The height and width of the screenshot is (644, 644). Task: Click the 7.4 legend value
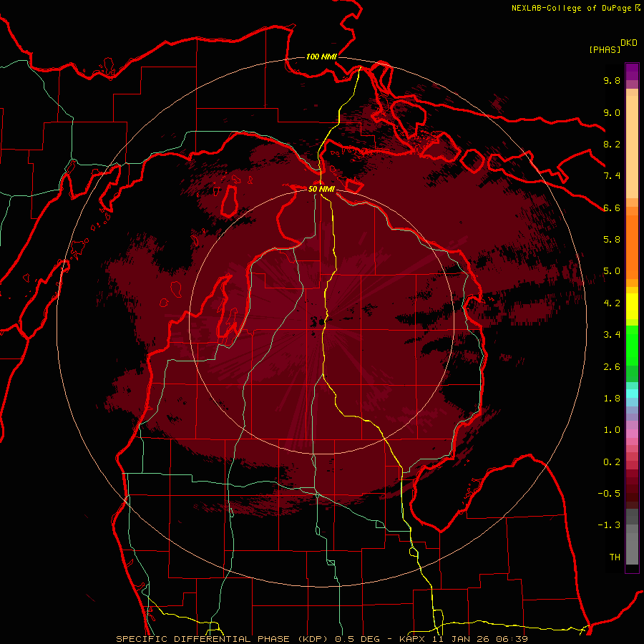click(612, 176)
